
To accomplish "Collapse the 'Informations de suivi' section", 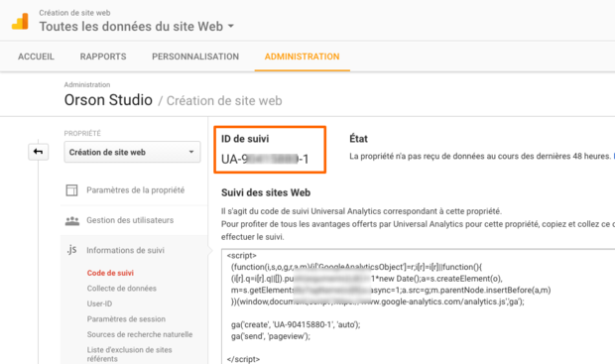I will coord(125,250).
